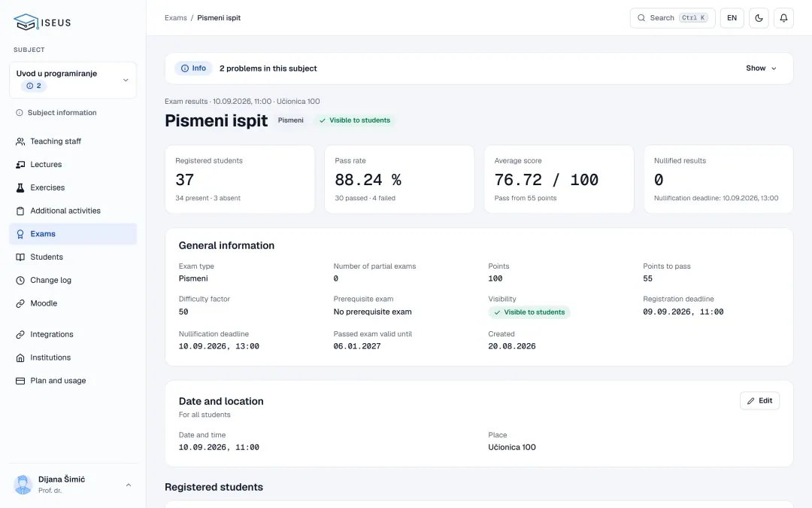Click the Additional activities clipboard icon
The height and width of the screenshot is (508, 812).
[x=20, y=211]
